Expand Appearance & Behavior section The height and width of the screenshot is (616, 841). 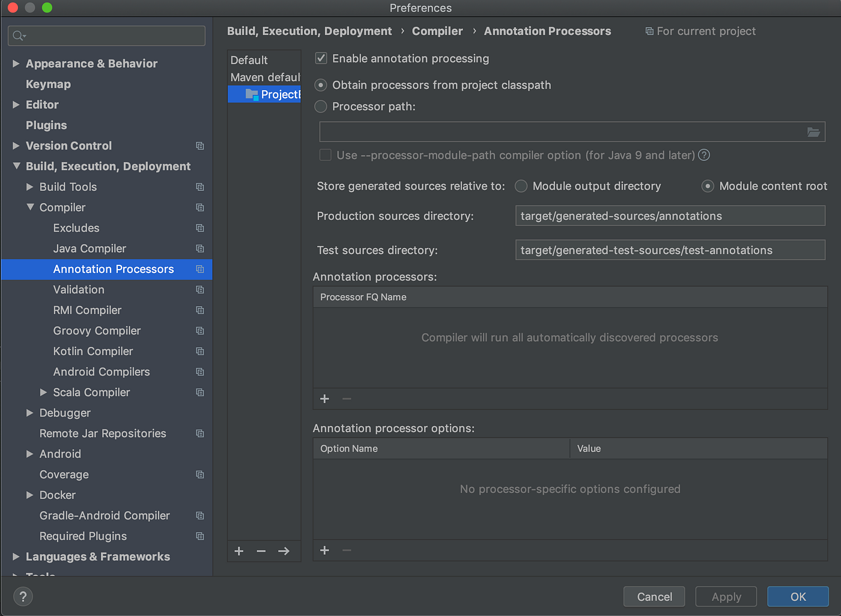16,64
